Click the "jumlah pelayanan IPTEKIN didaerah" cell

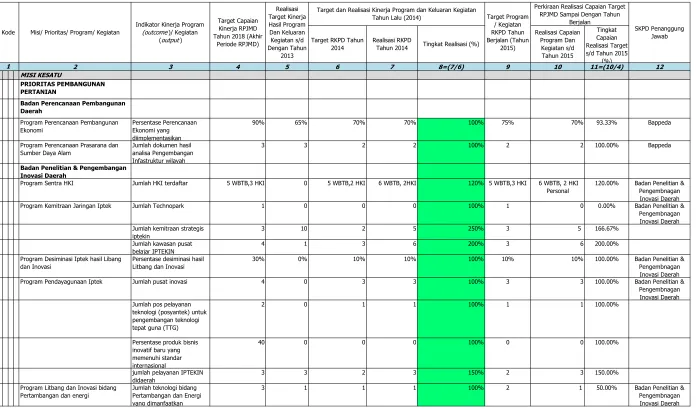pyautogui.click(x=170, y=376)
